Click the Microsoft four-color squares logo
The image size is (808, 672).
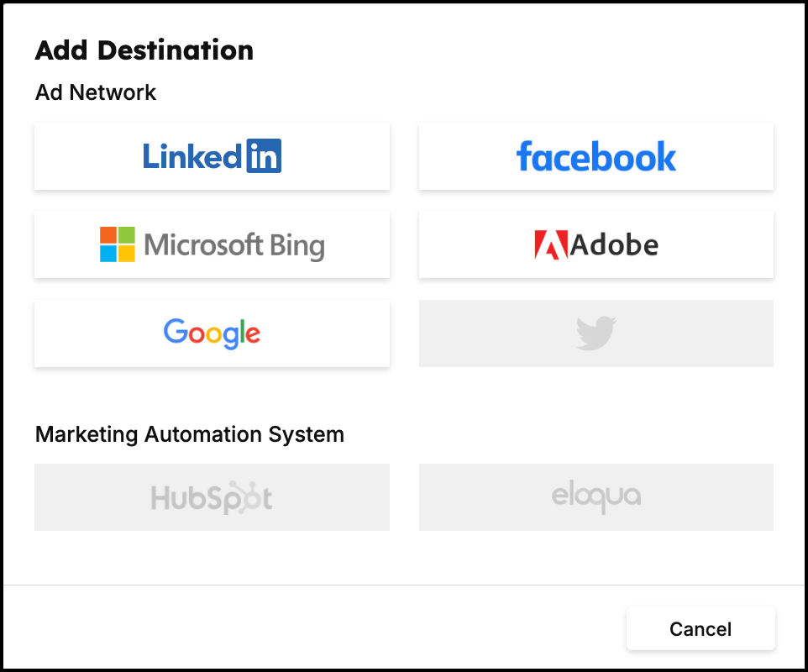tap(118, 244)
